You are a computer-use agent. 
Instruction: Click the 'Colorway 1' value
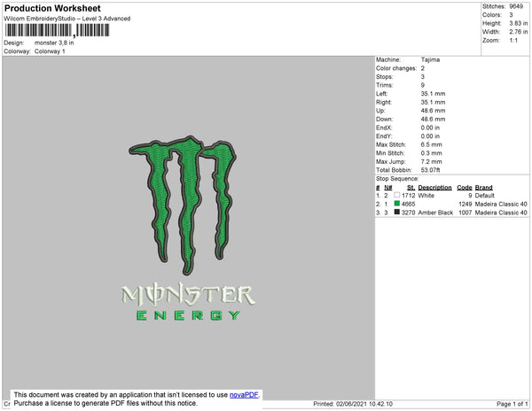click(50, 51)
